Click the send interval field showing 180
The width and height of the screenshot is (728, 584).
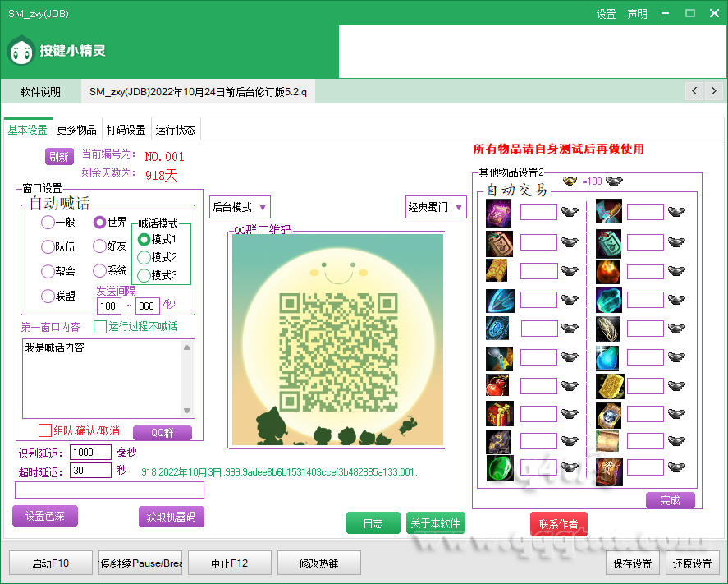109,306
